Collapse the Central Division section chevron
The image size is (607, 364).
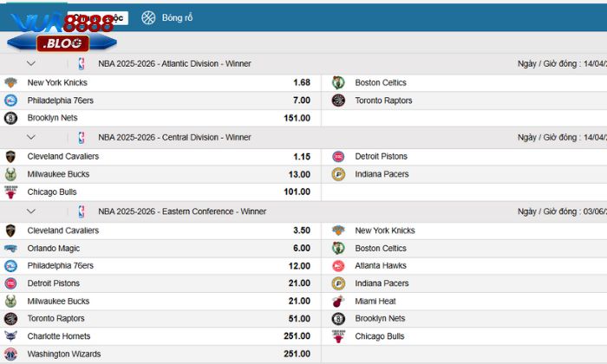pos(31,137)
